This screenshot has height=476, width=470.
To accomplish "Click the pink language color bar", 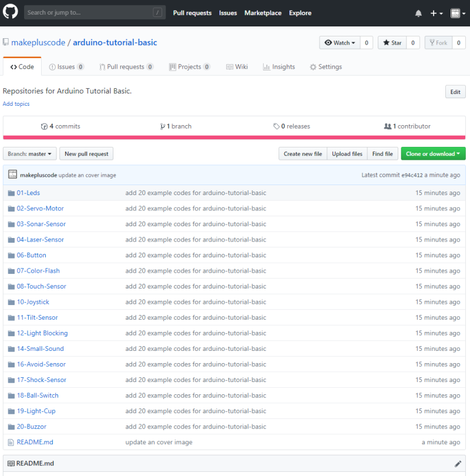I will pos(234,138).
